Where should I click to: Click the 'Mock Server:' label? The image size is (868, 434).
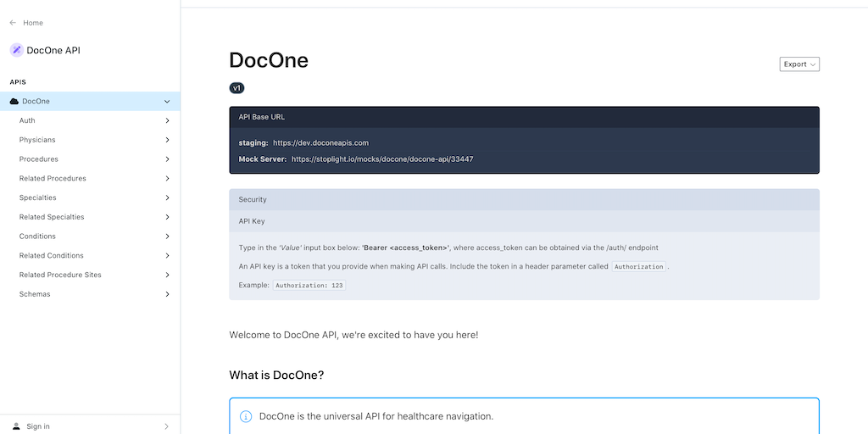(x=263, y=159)
